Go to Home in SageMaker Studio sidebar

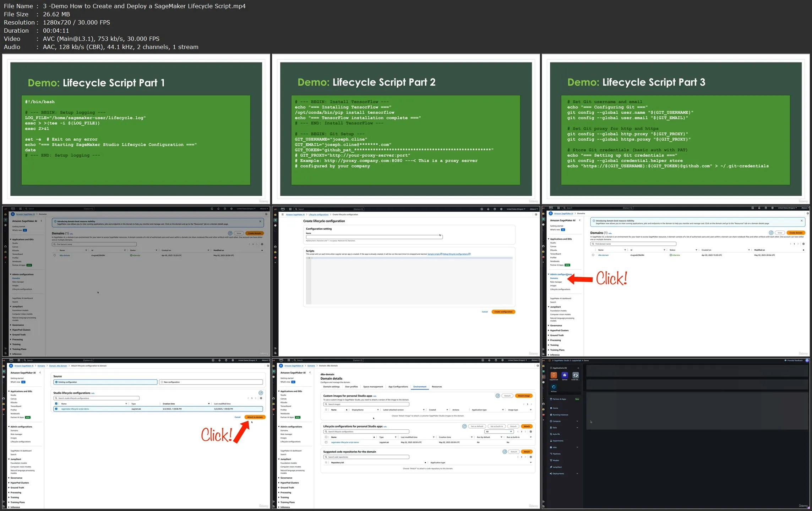click(554, 408)
